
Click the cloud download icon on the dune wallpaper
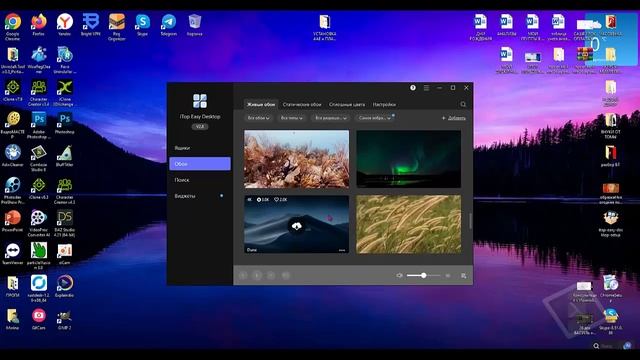[297, 226]
